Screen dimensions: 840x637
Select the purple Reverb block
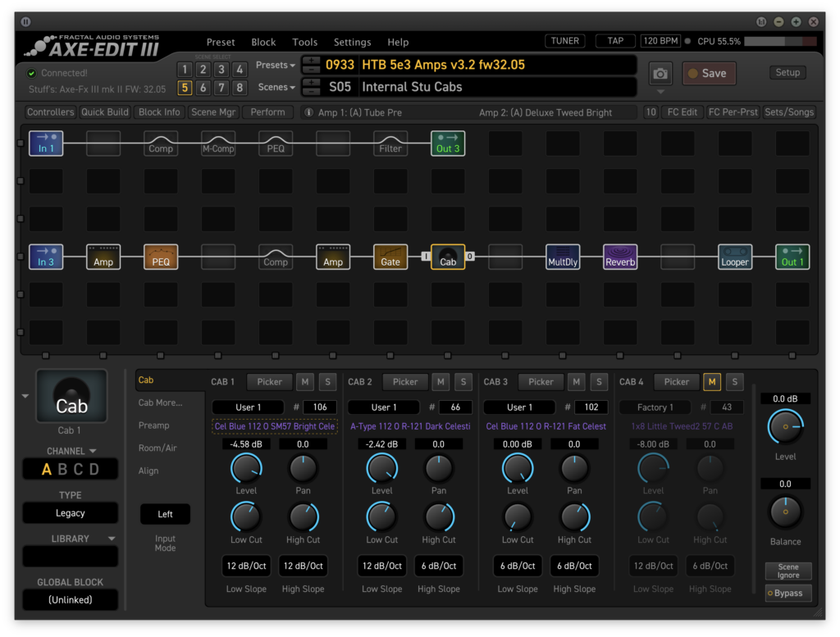point(620,257)
